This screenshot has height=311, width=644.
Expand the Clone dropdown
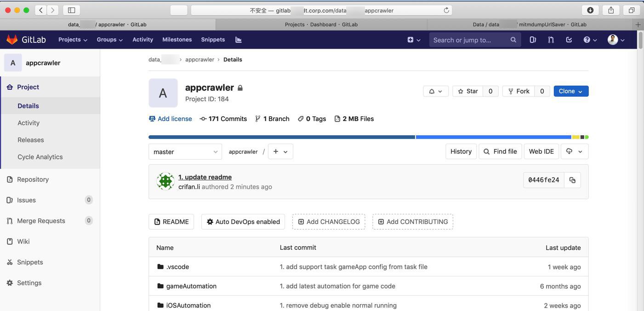pyautogui.click(x=571, y=91)
